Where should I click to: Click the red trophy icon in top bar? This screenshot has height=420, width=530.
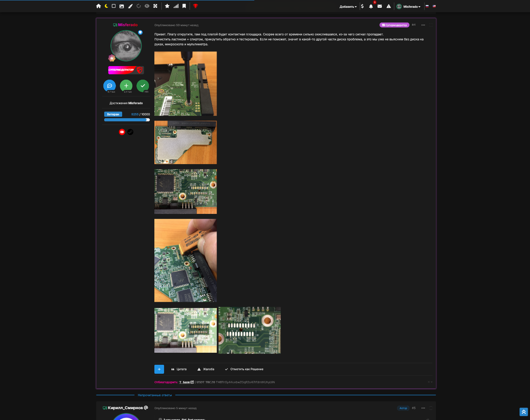click(x=196, y=6)
